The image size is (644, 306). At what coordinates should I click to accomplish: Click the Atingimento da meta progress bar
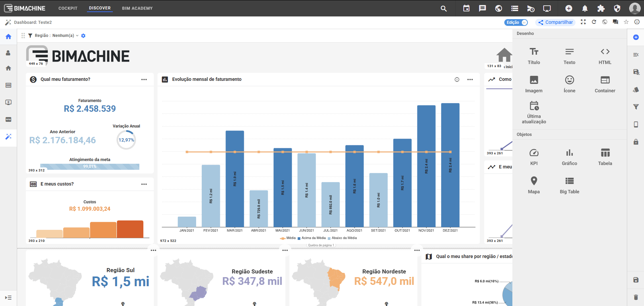tap(90, 166)
